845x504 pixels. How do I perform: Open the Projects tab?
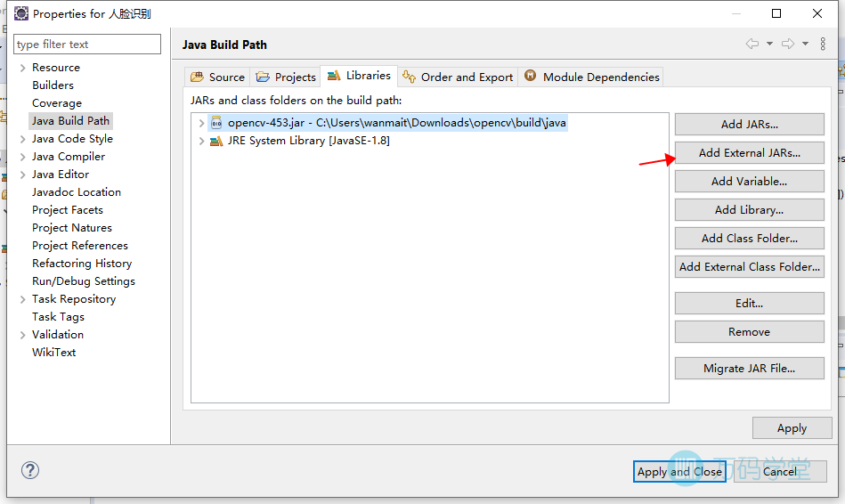click(286, 77)
